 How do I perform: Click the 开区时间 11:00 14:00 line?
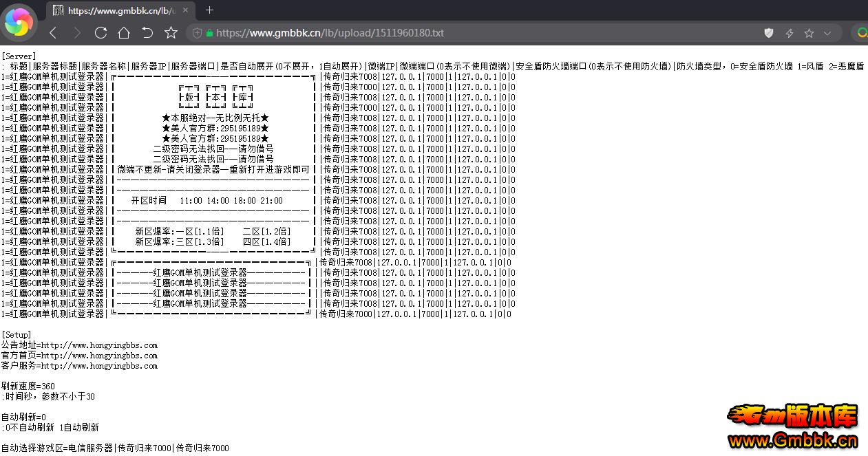(207, 201)
